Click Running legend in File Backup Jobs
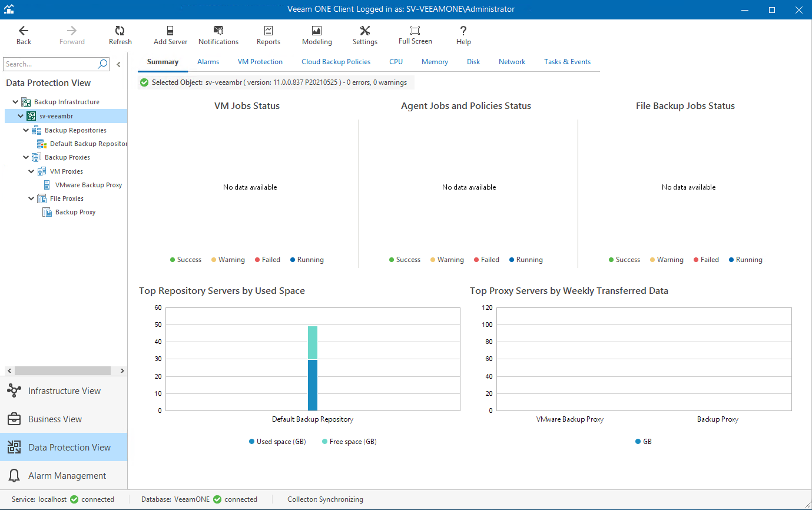 click(x=745, y=260)
